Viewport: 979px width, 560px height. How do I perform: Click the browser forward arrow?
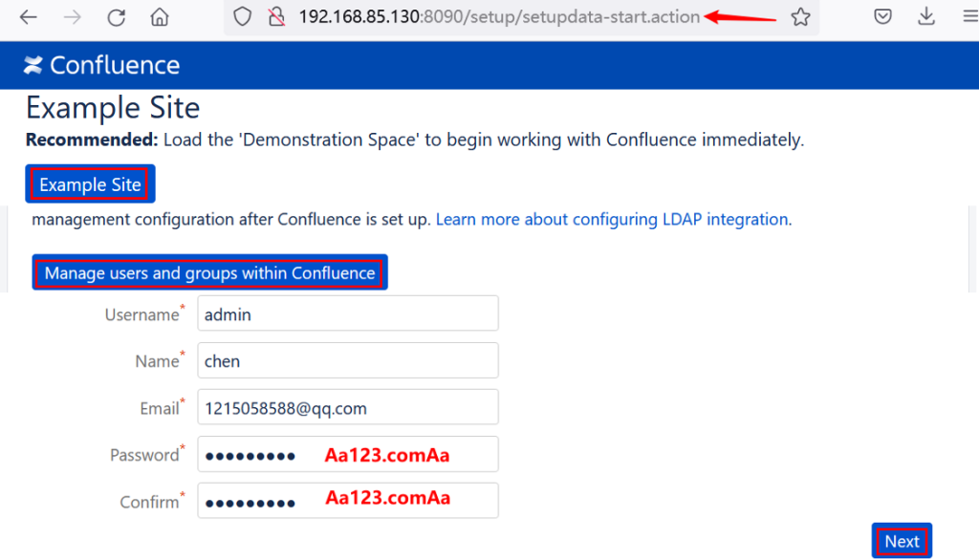point(73,17)
